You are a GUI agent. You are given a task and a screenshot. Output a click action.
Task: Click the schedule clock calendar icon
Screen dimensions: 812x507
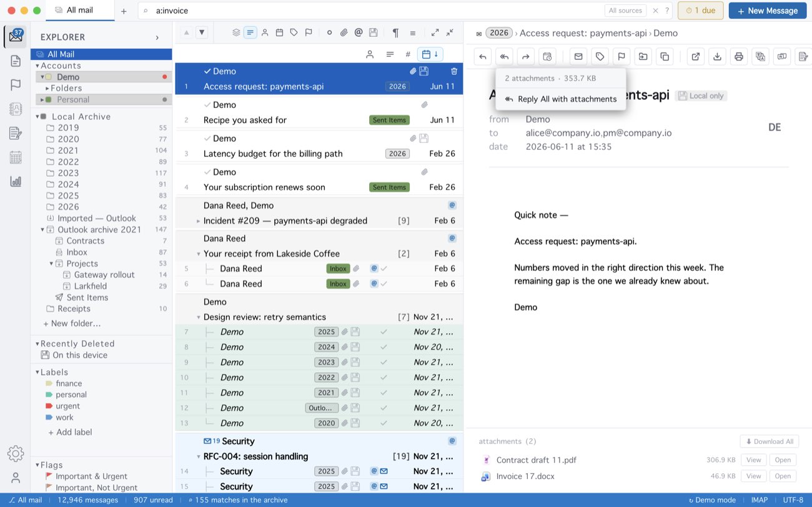click(x=547, y=57)
